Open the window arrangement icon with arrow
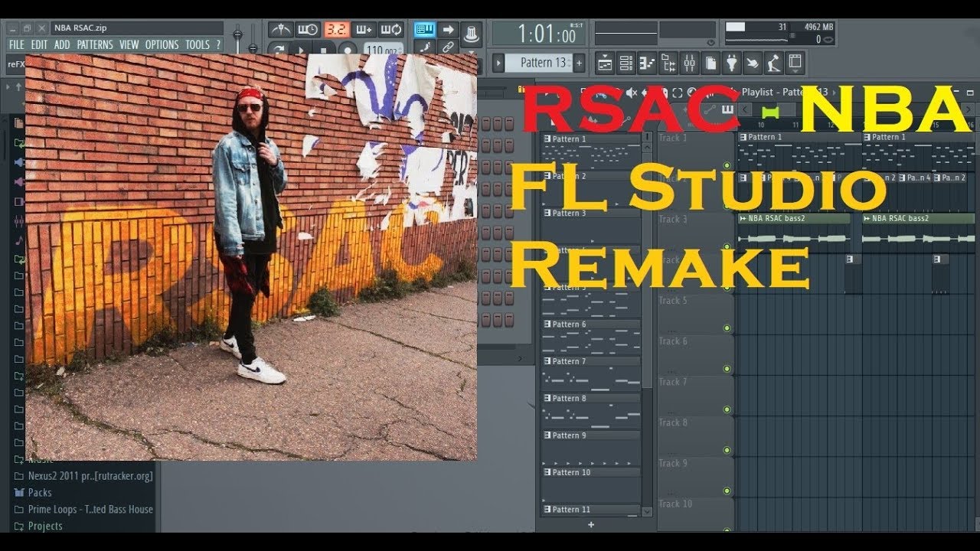Viewport: 980px width, 551px height. tap(795, 63)
